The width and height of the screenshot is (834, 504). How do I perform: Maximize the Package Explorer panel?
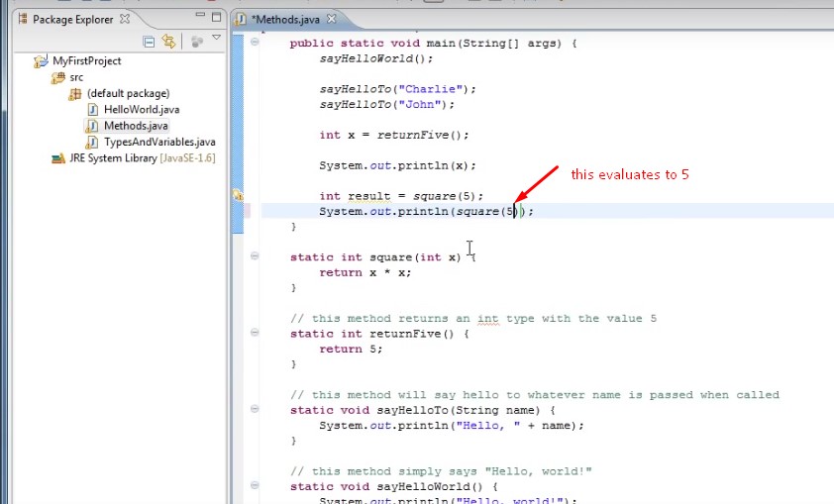coord(216,18)
